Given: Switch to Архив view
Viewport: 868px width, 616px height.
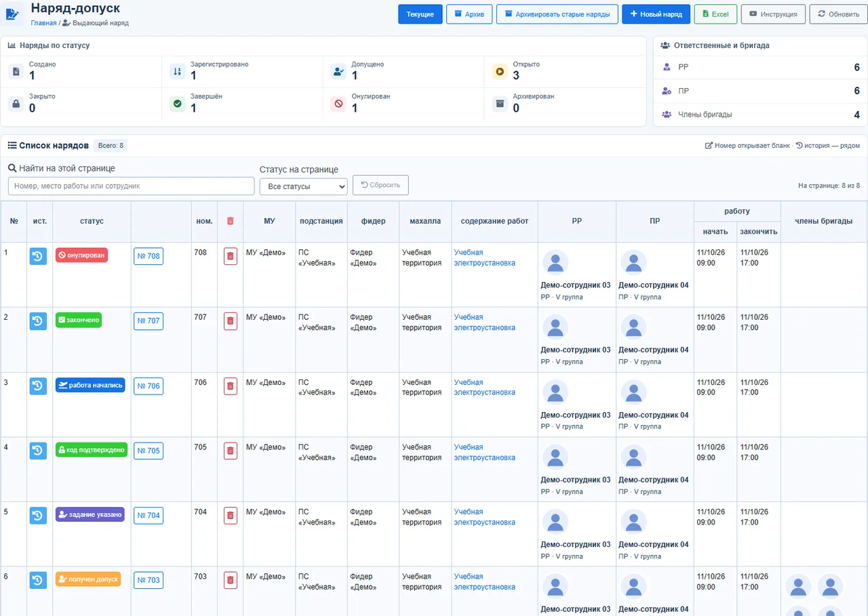Looking at the screenshot, I should tap(469, 14).
